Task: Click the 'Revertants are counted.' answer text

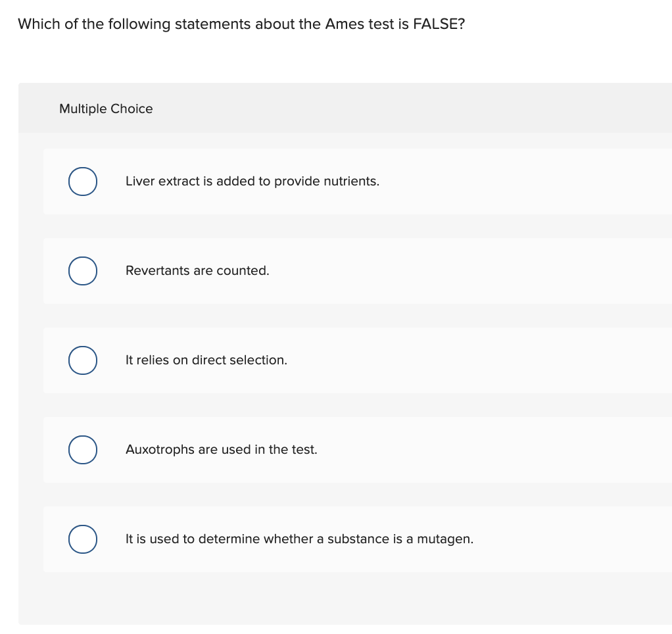Action: click(x=197, y=271)
